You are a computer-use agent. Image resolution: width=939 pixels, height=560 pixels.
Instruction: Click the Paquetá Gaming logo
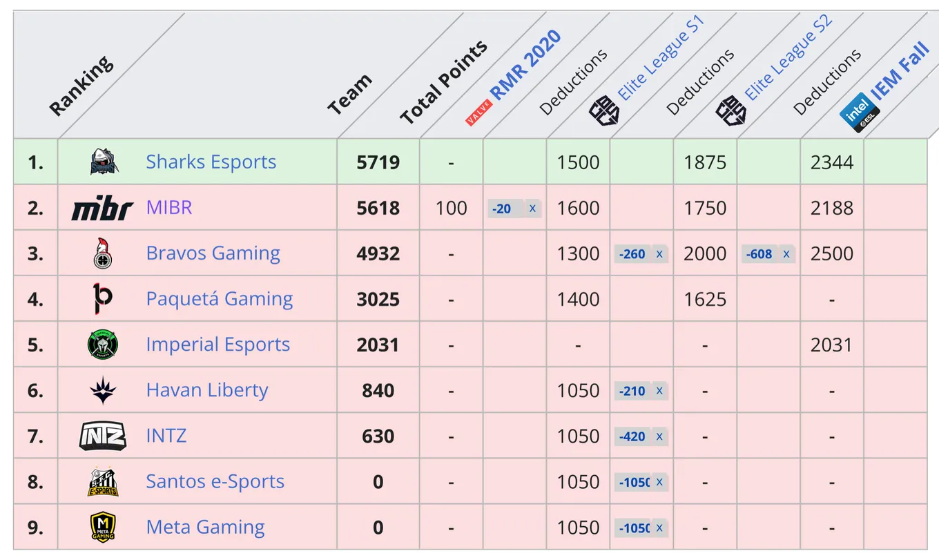coord(103,299)
